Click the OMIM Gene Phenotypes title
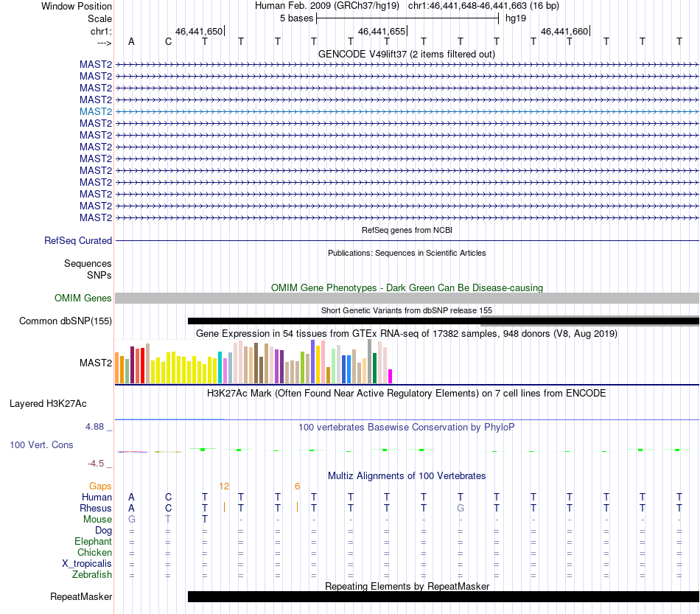 tap(407, 288)
